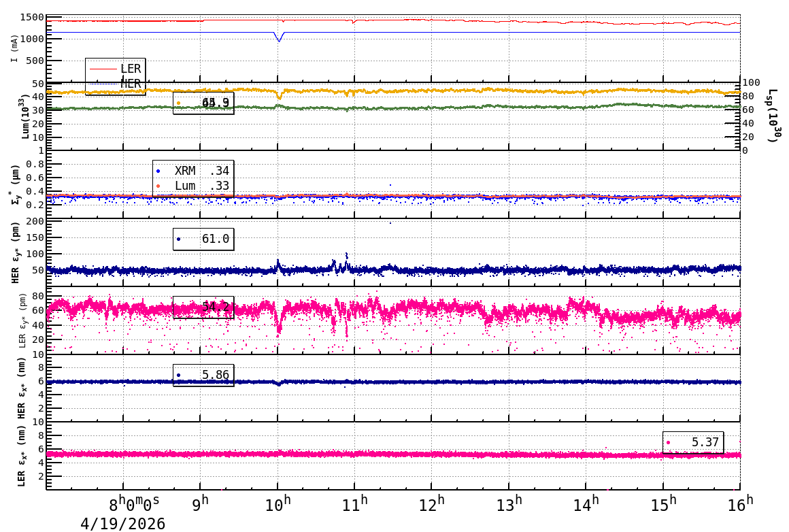
Task: Select the Lum .33 legend entry
Action: coord(193,186)
